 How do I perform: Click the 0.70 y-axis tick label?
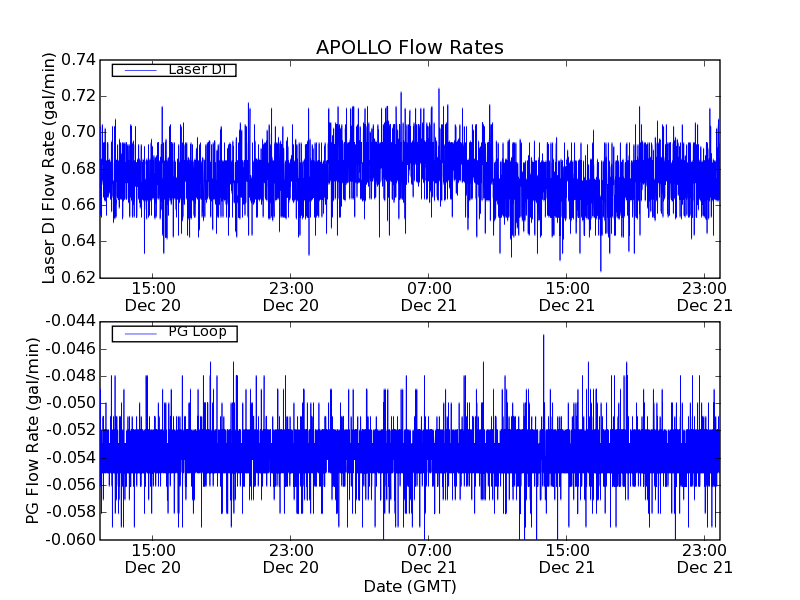tap(78, 132)
